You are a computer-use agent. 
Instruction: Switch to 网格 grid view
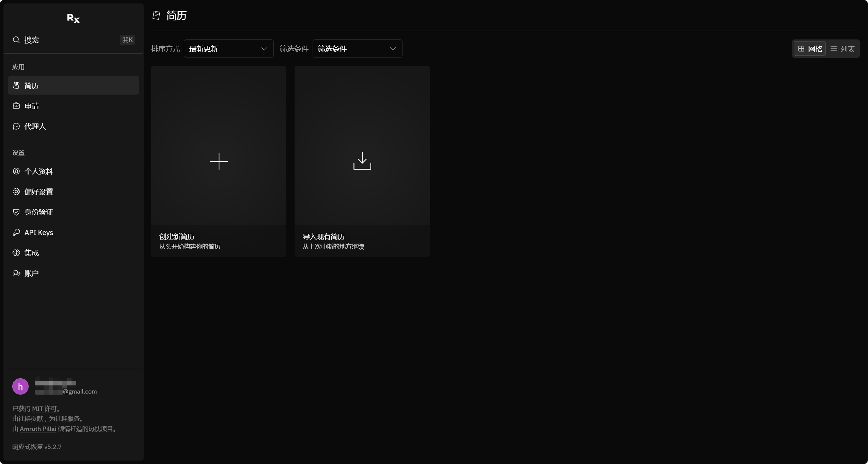810,49
